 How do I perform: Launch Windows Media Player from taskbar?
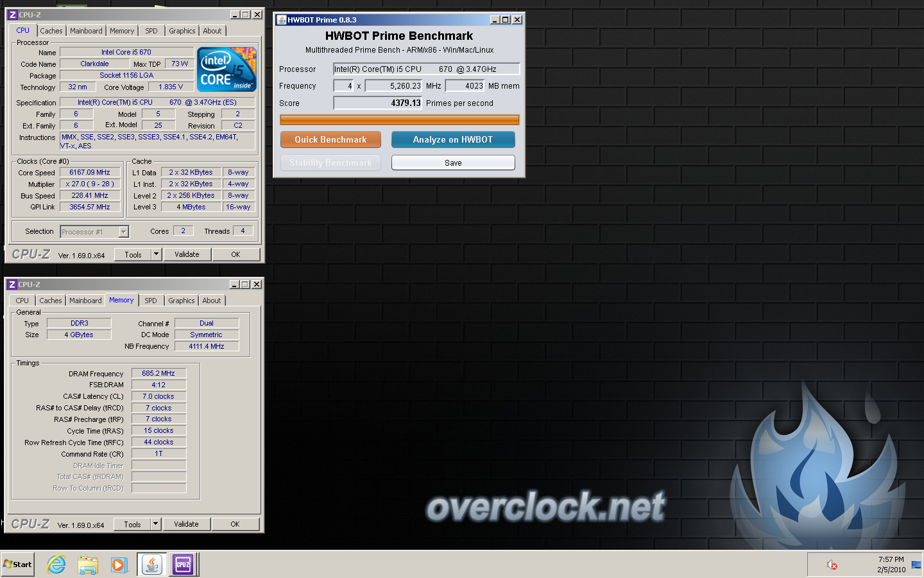tap(119, 565)
